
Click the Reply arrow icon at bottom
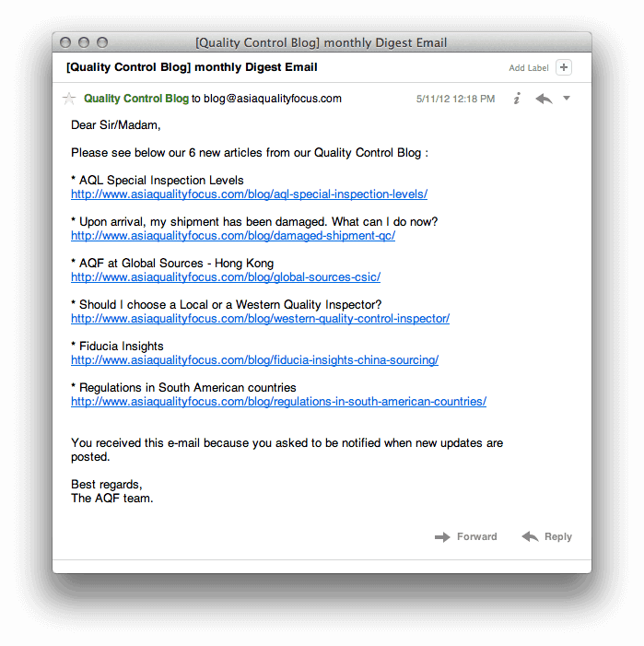point(530,536)
